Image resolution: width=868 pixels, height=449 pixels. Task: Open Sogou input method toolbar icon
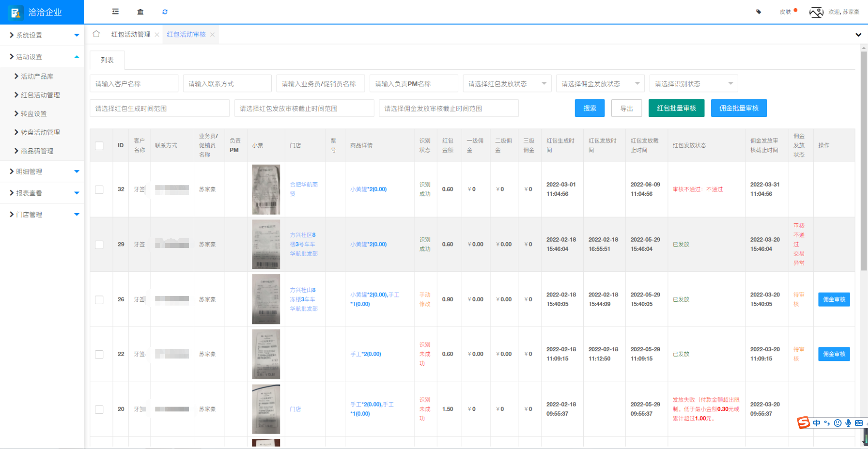pyautogui.click(x=803, y=423)
